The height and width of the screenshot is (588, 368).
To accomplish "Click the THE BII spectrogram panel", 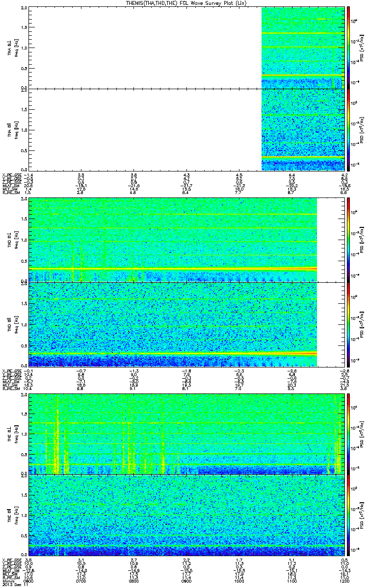I will [x=187, y=514].
